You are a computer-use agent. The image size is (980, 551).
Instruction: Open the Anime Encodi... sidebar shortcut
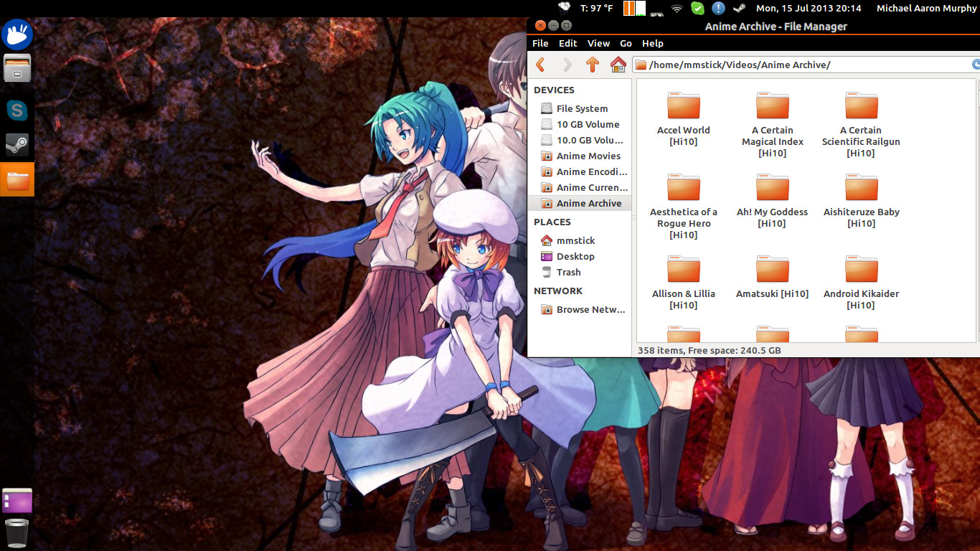580,171
